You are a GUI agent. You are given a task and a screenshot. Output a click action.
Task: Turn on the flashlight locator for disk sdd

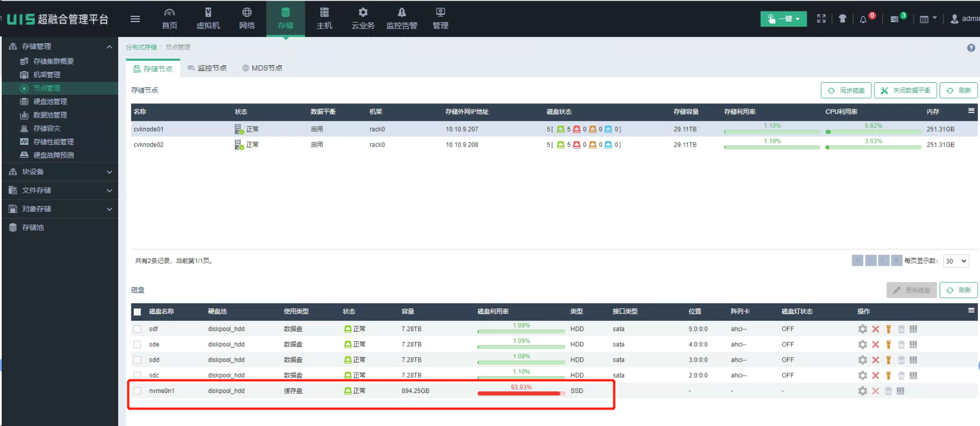coord(888,360)
